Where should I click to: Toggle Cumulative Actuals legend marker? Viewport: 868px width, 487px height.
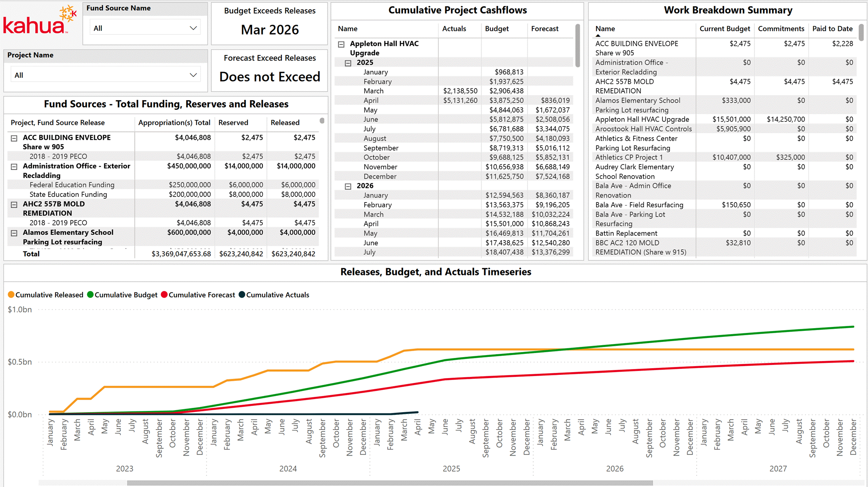click(242, 295)
